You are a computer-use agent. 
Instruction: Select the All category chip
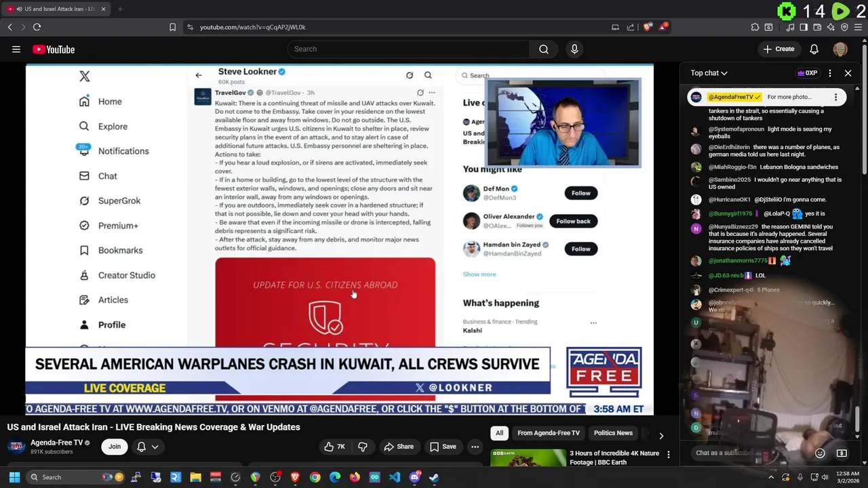(x=499, y=433)
